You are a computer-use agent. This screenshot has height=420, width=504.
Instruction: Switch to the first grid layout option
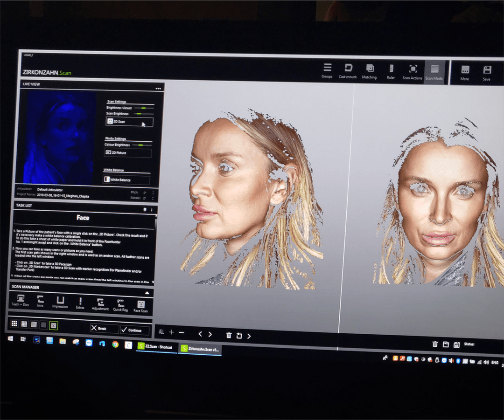(x=14, y=324)
